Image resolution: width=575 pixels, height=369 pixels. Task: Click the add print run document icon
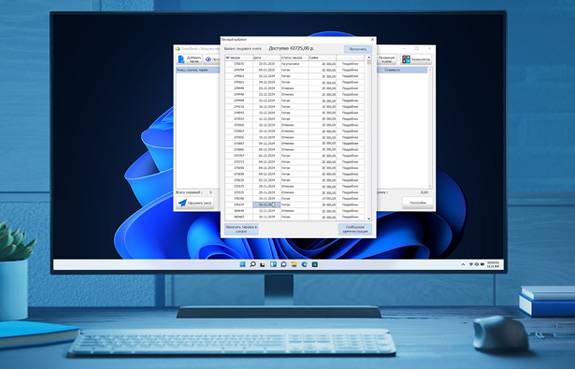(x=181, y=59)
